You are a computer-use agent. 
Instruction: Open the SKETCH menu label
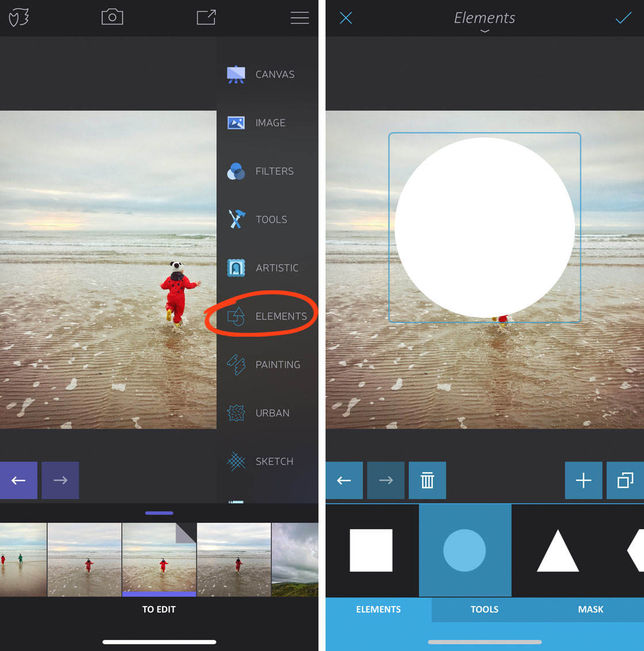coord(274,461)
